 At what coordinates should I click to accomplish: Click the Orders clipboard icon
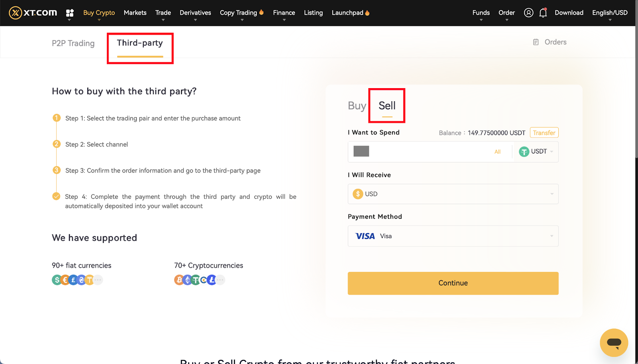coord(536,42)
